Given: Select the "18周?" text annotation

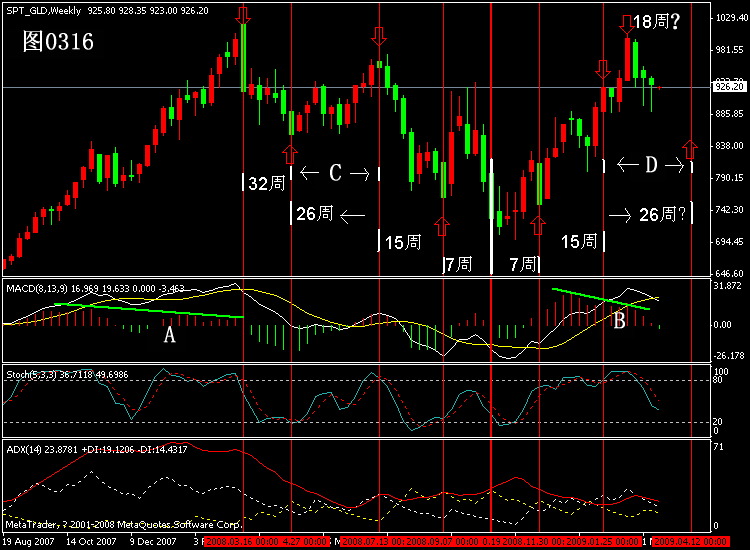Looking at the screenshot, I should [658, 20].
